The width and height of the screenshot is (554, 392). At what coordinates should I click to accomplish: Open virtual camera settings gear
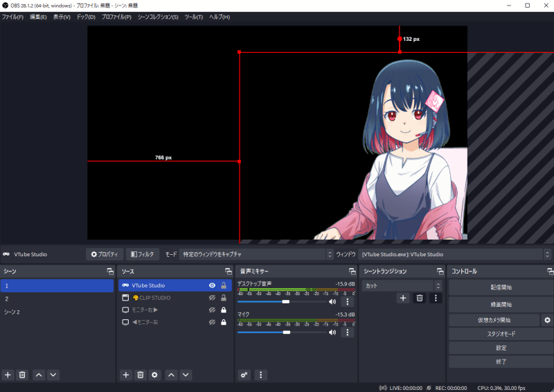point(547,320)
